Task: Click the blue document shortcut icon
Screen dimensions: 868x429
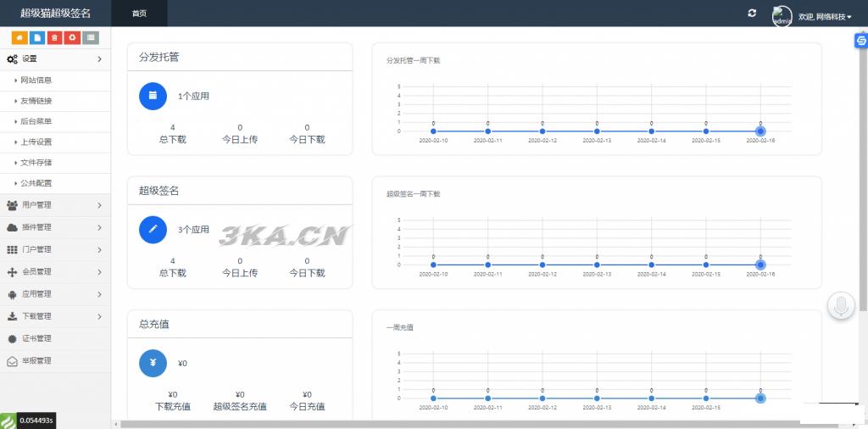Action: tap(36, 37)
